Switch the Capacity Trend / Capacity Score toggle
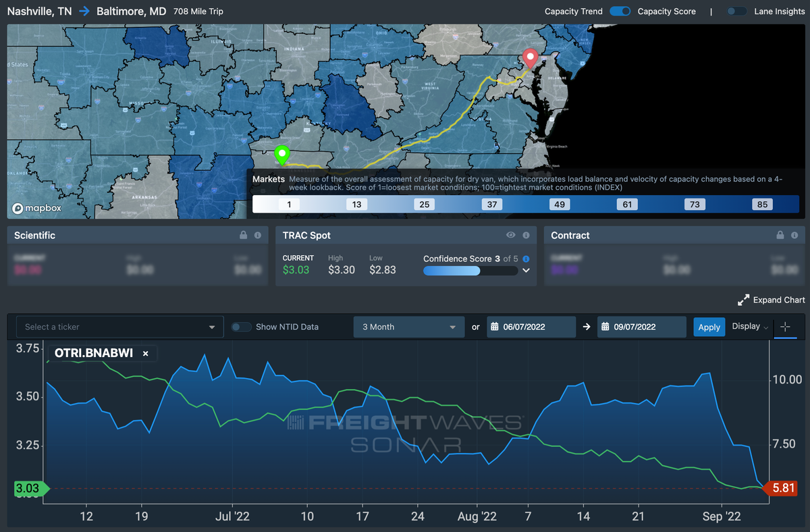 pos(620,11)
